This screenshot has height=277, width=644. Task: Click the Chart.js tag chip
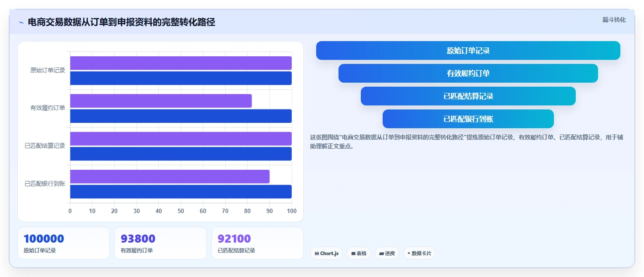[326, 253]
